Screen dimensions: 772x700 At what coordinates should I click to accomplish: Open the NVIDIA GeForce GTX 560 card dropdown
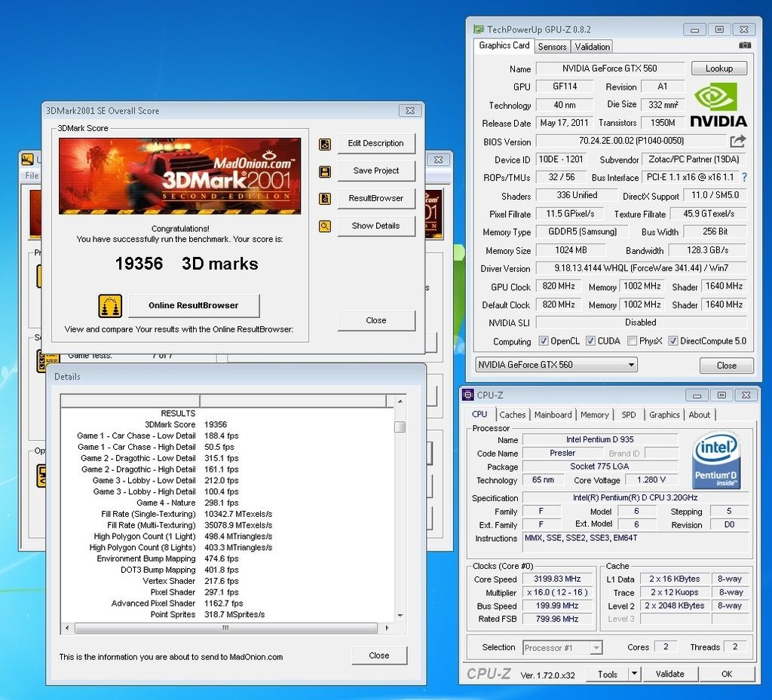coord(556,365)
